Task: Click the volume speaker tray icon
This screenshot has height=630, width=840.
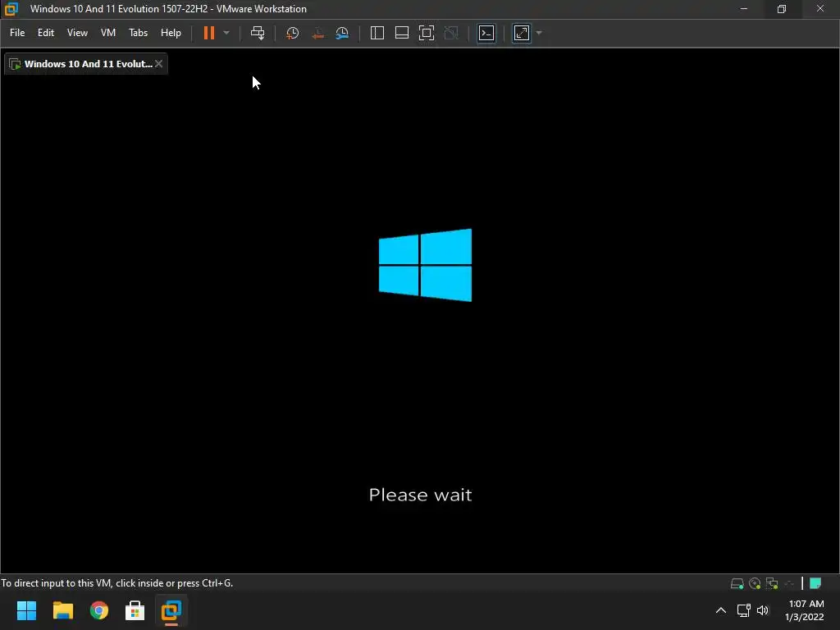Action: click(763, 610)
